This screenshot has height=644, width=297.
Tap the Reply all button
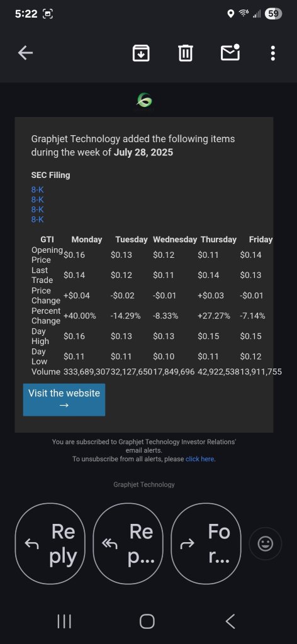tap(129, 544)
